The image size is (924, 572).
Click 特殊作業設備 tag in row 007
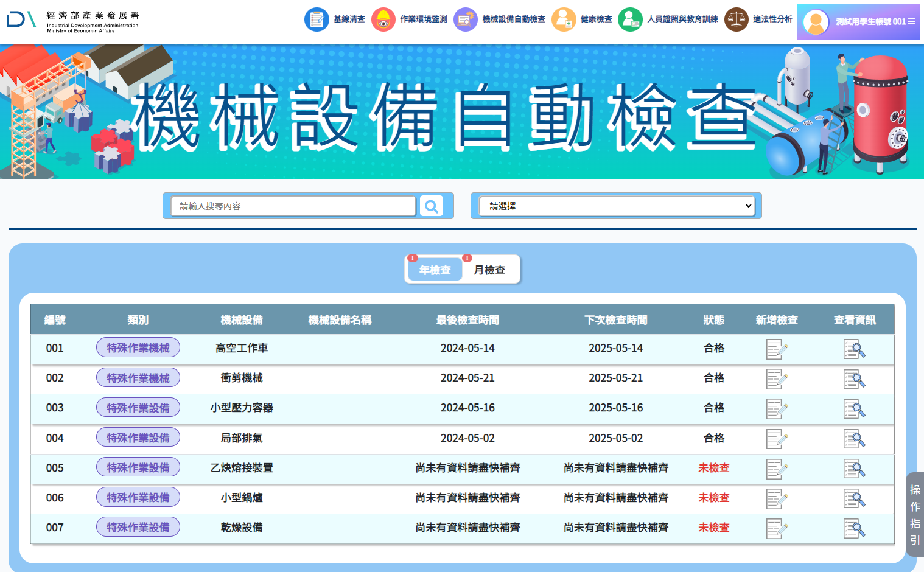coord(138,527)
